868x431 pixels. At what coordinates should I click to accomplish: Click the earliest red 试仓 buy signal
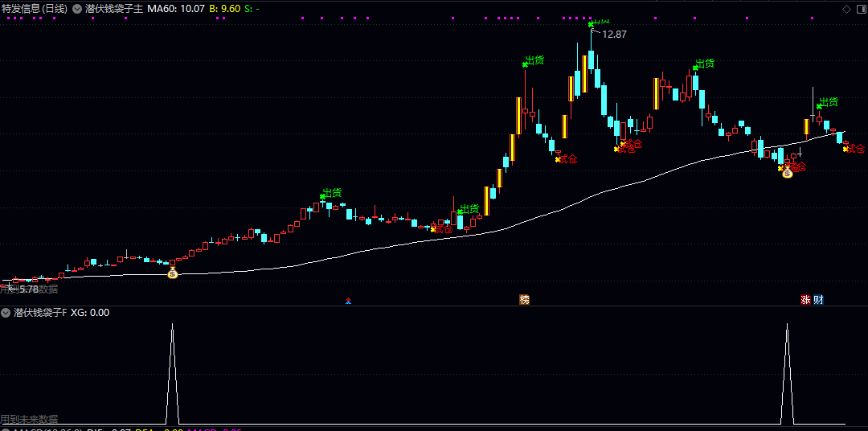[x=442, y=229]
